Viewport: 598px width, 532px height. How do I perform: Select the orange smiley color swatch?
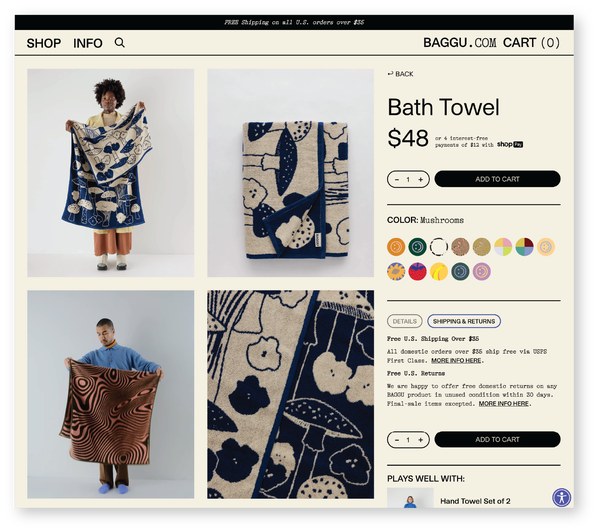point(396,247)
